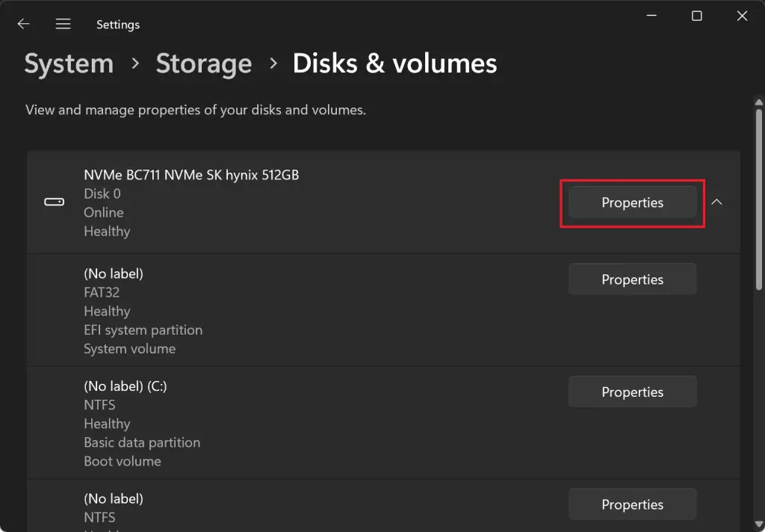This screenshot has height=532, width=765.
Task: Click the scrollbar down arrow
Action: 758,523
